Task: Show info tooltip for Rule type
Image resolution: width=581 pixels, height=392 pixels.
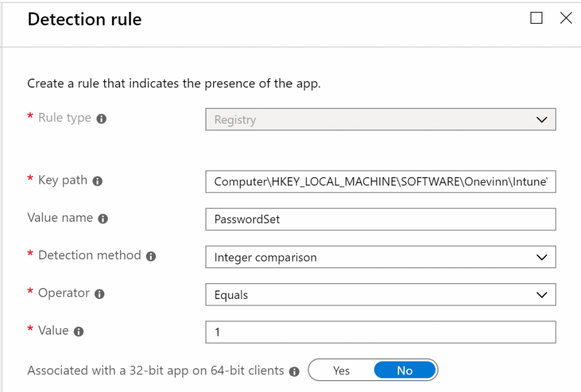Action: click(102, 119)
